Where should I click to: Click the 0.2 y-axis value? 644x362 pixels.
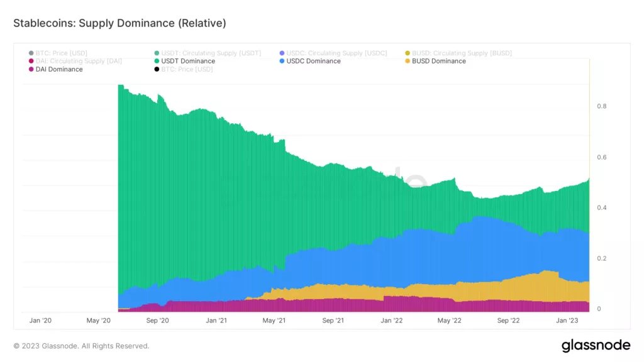602,258
